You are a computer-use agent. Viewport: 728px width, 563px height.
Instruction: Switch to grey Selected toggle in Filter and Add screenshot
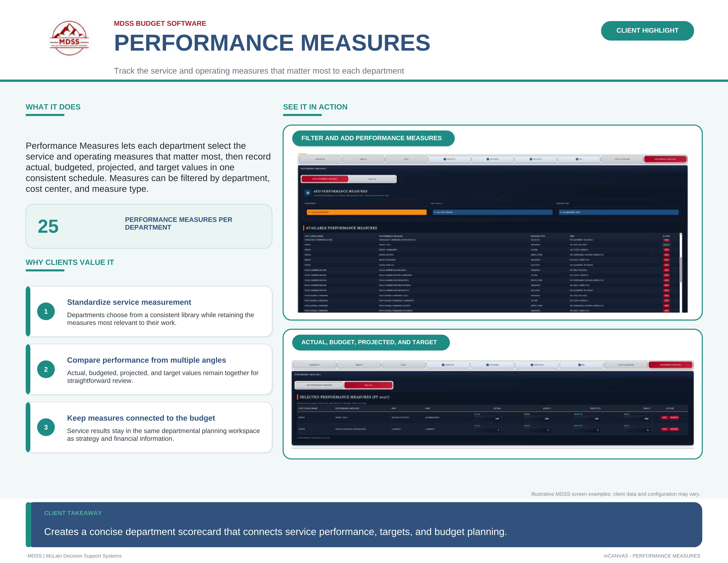[x=372, y=179]
